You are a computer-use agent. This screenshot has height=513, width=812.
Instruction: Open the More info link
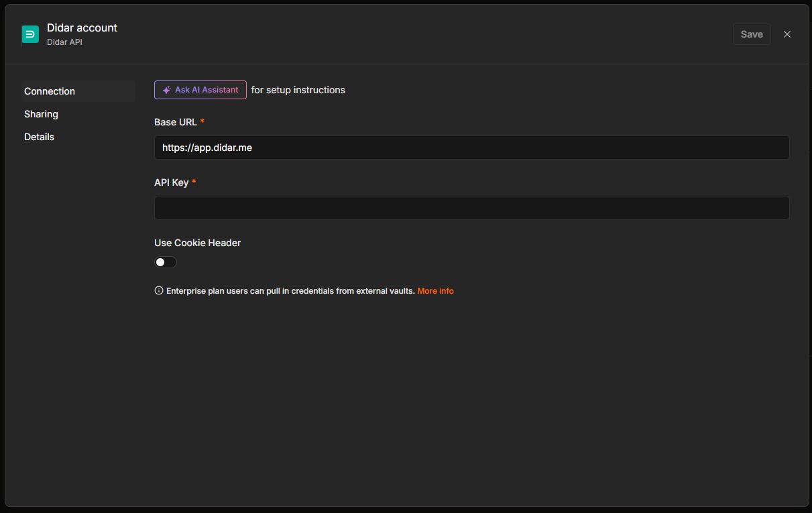coord(436,291)
